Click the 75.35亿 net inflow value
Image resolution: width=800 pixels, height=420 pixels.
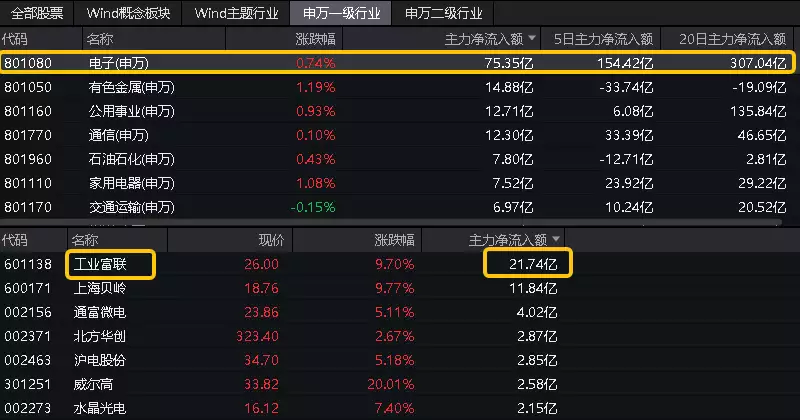509,63
